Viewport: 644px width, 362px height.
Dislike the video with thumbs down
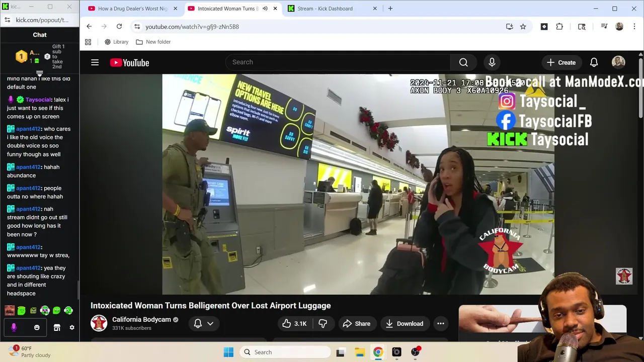tap(323, 324)
